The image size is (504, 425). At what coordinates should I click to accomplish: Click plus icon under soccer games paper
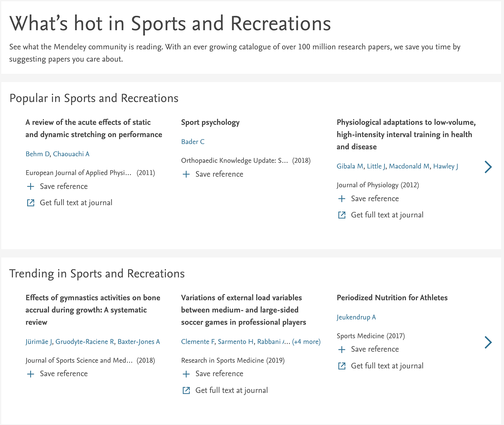[x=186, y=374]
